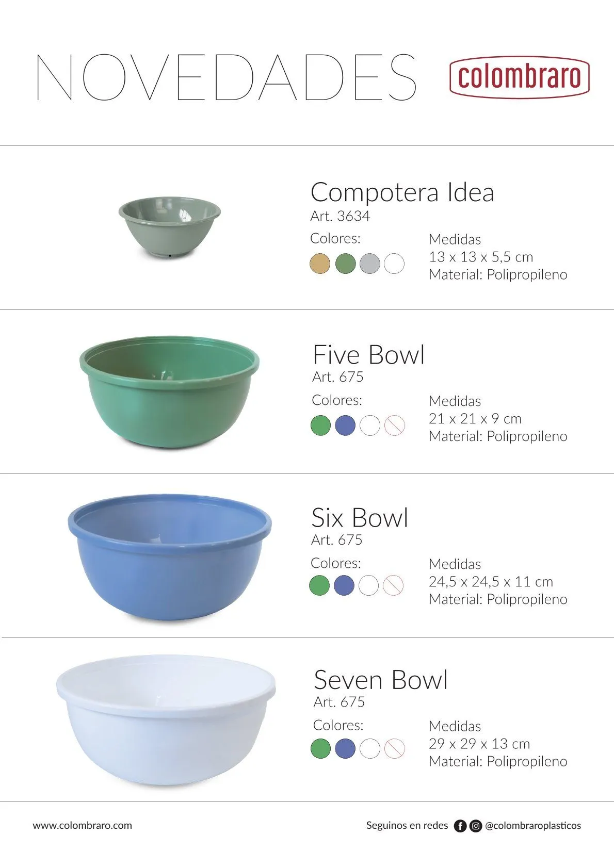The image size is (614, 868).
Task: Choose the crossed-out transparent swatch for Seven Bowl
Action: pyautogui.click(x=395, y=748)
